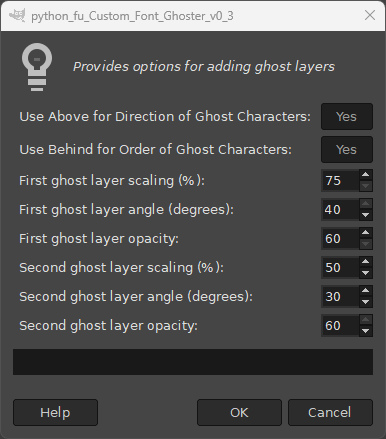Viewport: 386px width, 439px height.
Task: Select the first ghost layer scaling field
Action: 340,180
